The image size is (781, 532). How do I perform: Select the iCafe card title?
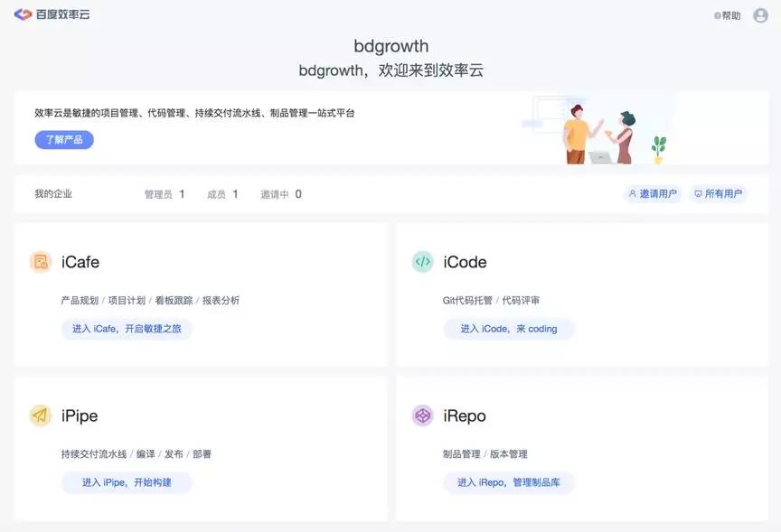tap(80, 262)
